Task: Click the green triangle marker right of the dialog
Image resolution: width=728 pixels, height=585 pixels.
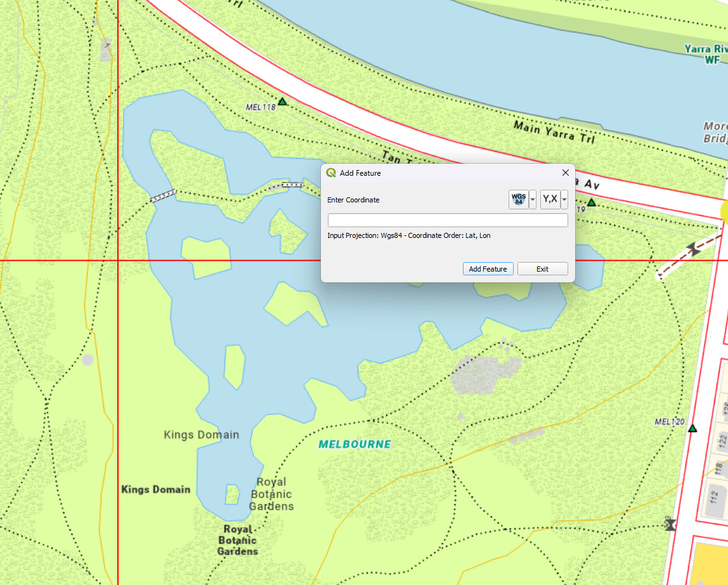Action: [x=591, y=202]
